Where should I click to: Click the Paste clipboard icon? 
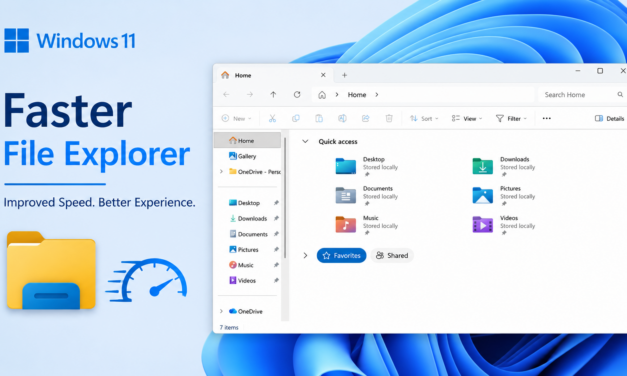click(x=319, y=118)
